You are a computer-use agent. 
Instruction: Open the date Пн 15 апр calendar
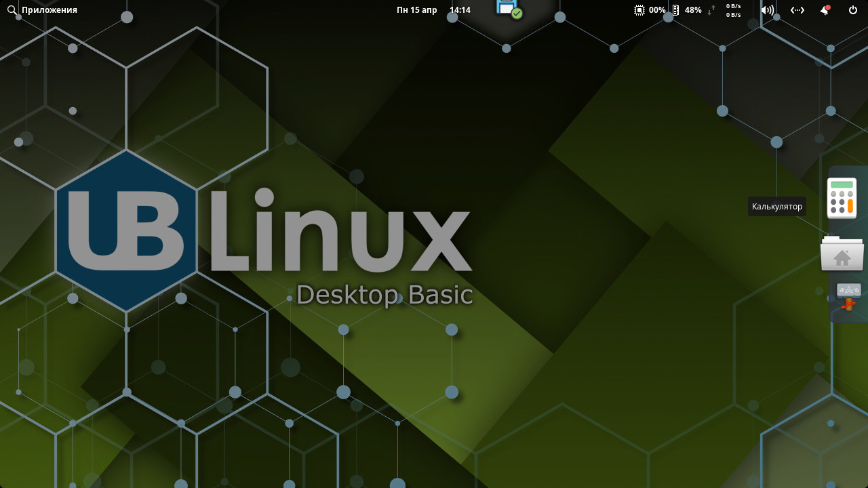pos(417,10)
